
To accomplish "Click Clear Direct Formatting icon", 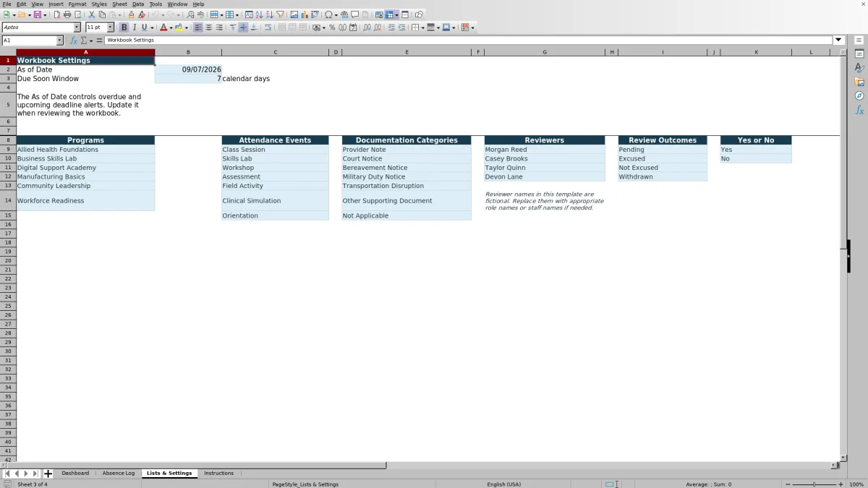I will click(x=142, y=14).
